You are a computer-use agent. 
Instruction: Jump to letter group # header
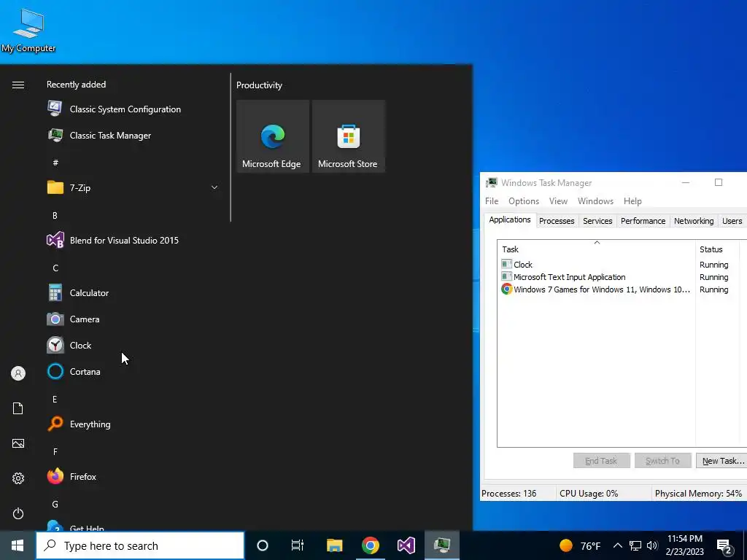55,163
